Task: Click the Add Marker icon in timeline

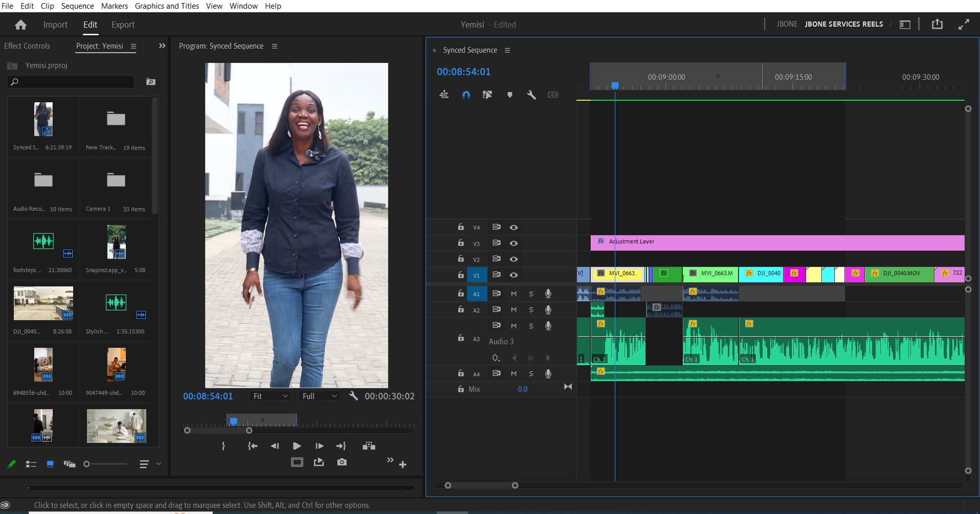Action: pos(509,95)
